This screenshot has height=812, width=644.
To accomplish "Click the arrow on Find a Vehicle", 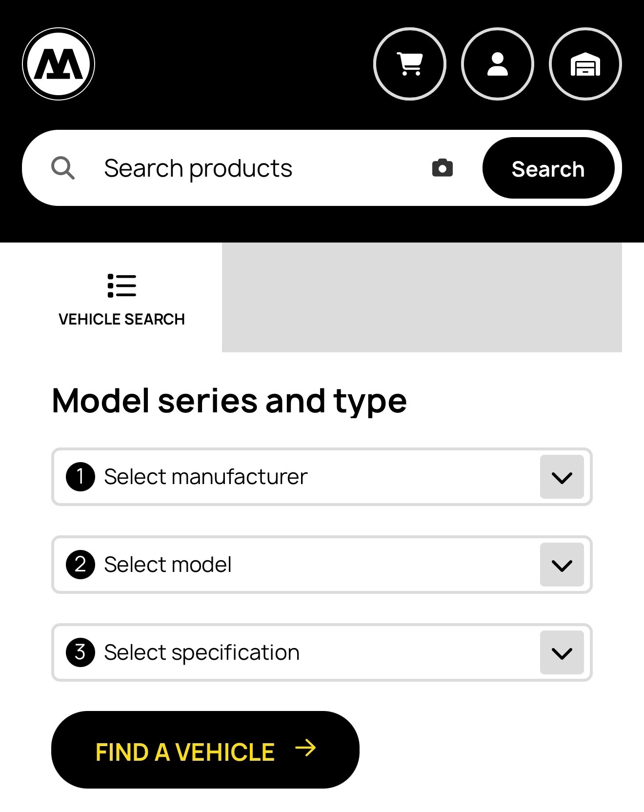I will [306, 748].
